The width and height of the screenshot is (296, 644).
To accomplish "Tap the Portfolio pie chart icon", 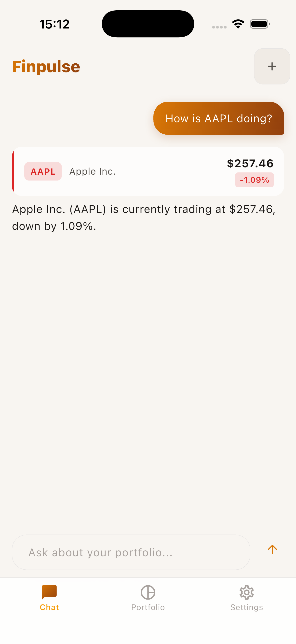I will click(148, 592).
